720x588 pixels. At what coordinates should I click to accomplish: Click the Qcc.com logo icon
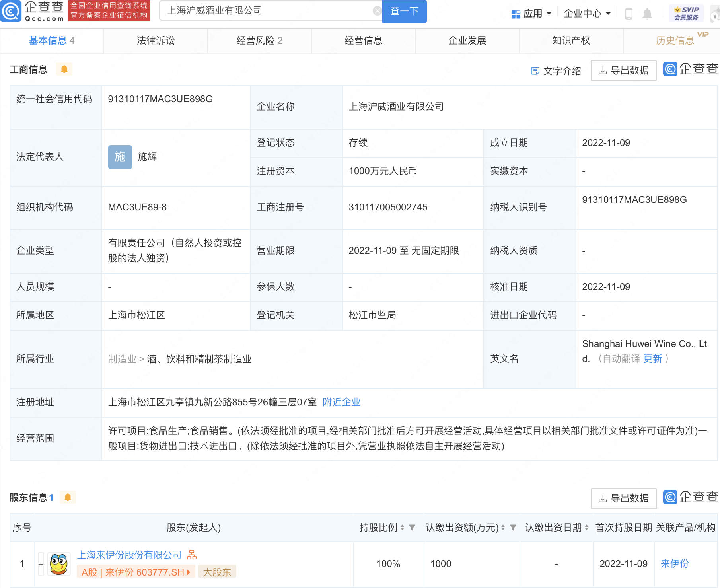(x=11, y=11)
